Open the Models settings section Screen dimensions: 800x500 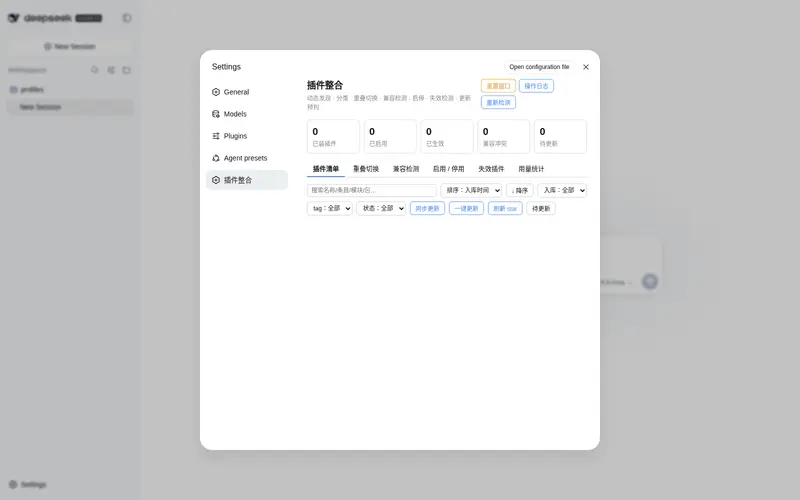point(247,114)
